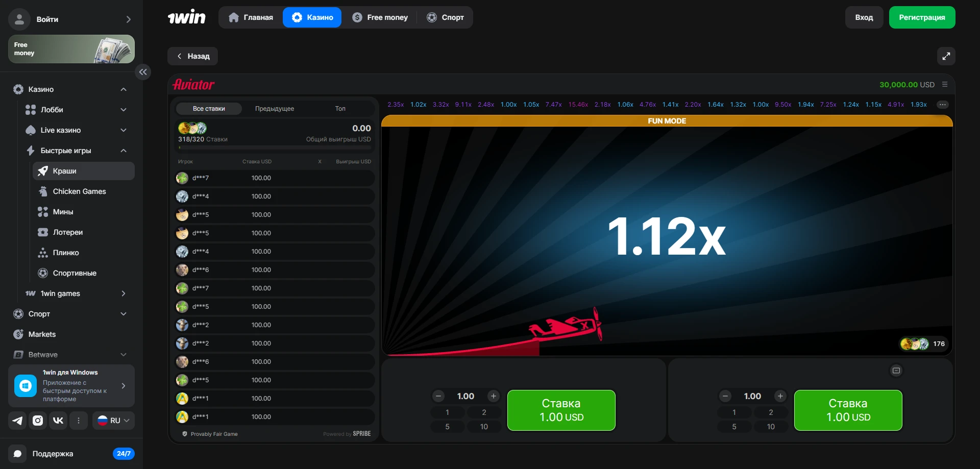The image size is (980, 469).
Task: Open Лотереи games category
Action: click(84, 232)
